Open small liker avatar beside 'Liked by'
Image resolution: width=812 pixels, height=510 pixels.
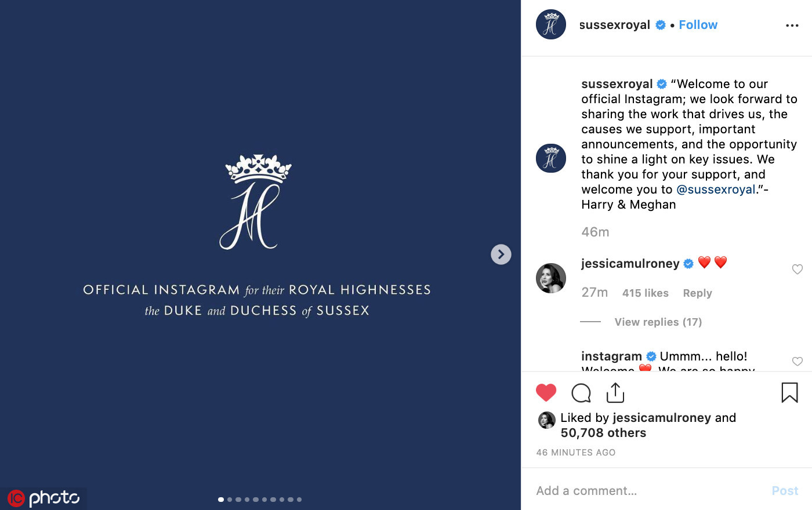(546, 420)
